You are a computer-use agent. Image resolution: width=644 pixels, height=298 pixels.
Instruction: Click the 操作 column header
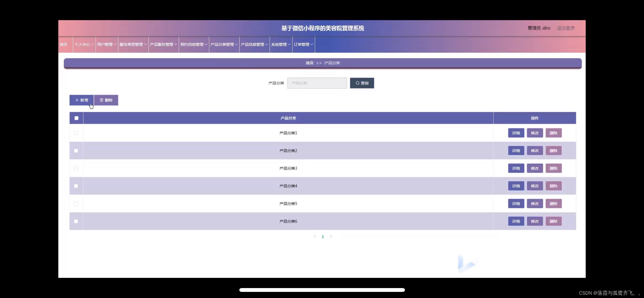pyautogui.click(x=535, y=118)
